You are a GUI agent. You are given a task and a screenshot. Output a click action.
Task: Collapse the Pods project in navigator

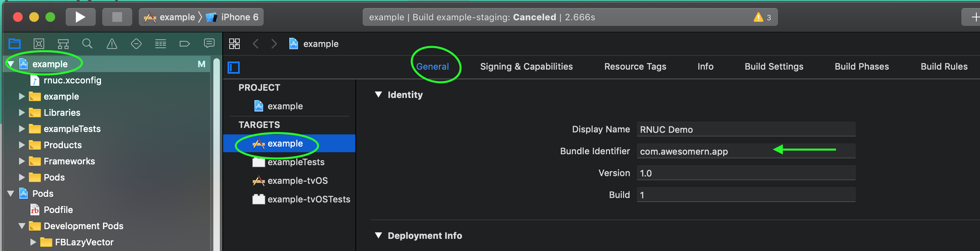pyautogui.click(x=11, y=194)
